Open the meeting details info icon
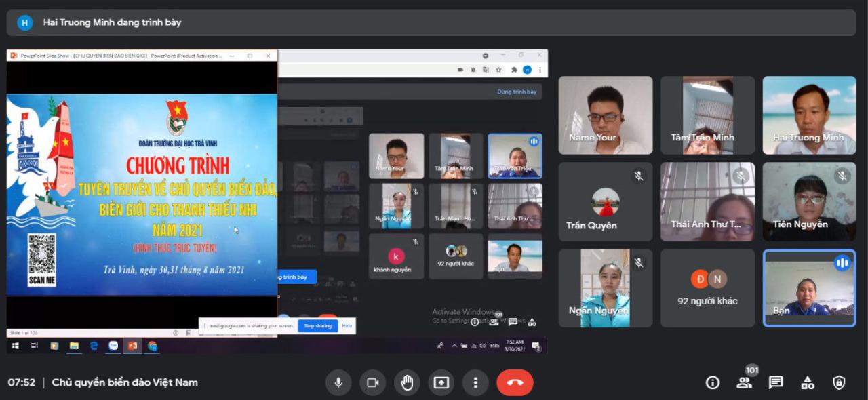The width and height of the screenshot is (868, 400). coord(712,382)
